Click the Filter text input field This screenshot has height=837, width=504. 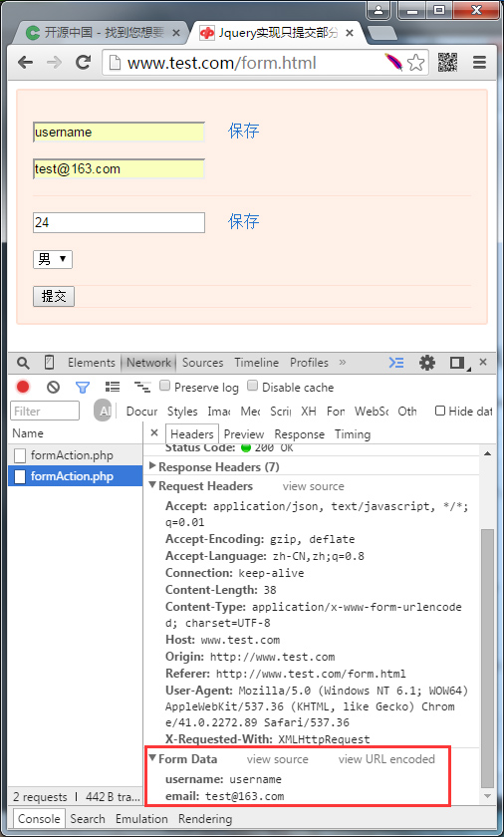[x=45, y=411]
